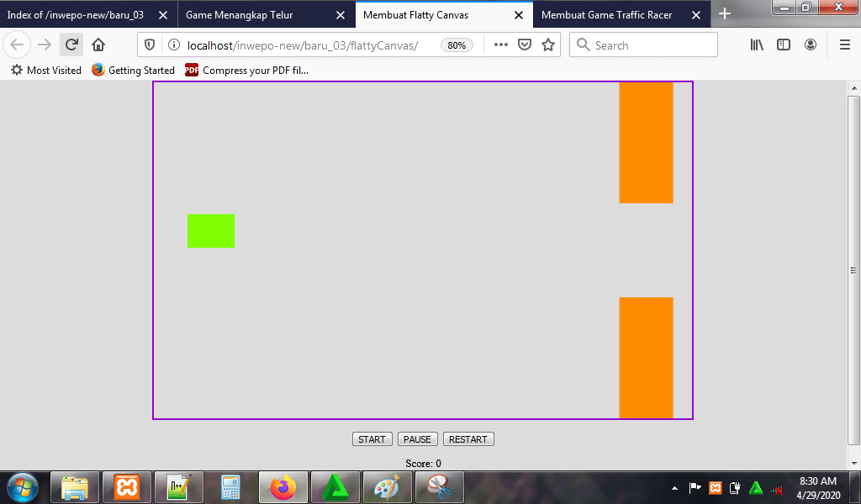This screenshot has width=861, height=504.
Task: Open the Snipping Tool from taskbar
Action: pos(439,487)
